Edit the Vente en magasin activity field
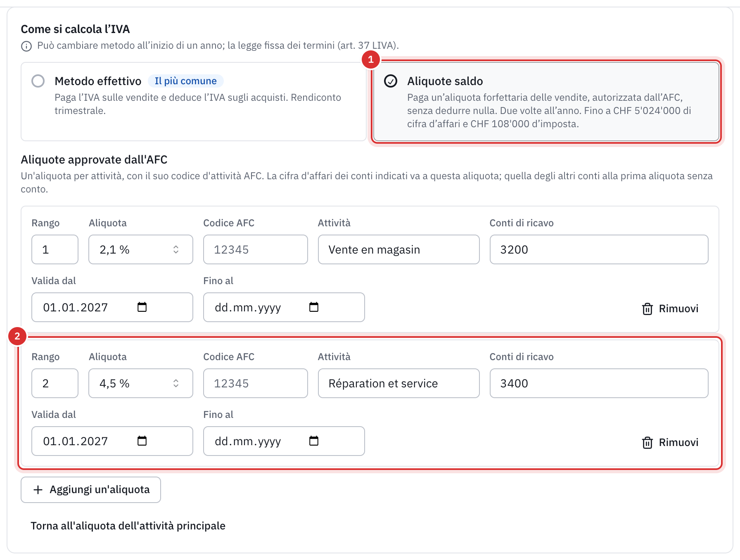The width and height of the screenshot is (740, 560). coord(398,249)
